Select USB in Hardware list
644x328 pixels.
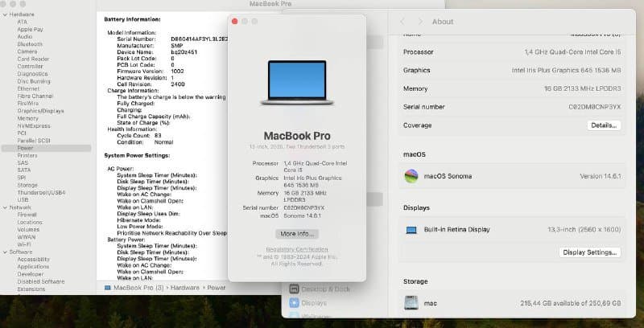point(23,199)
